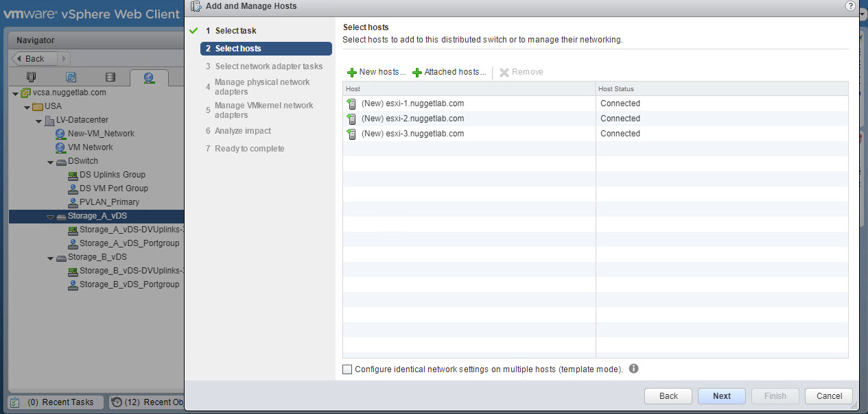The width and height of the screenshot is (868, 414).
Task: Select the Networking tab icon in Navigator
Action: [149, 77]
